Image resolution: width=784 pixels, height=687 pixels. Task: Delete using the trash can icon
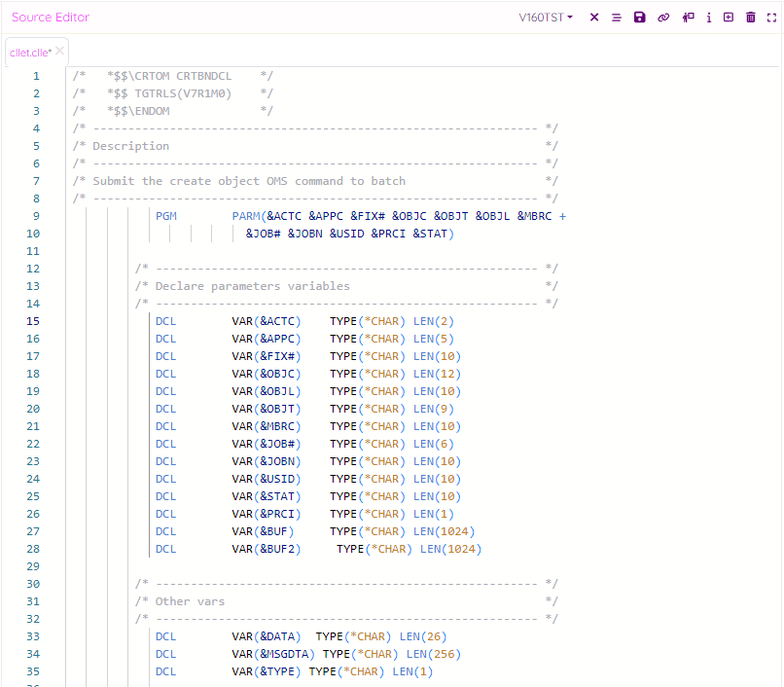750,18
